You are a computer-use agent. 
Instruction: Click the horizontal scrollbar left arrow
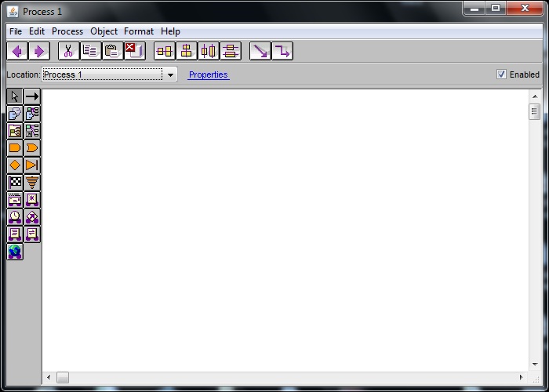[x=49, y=377]
